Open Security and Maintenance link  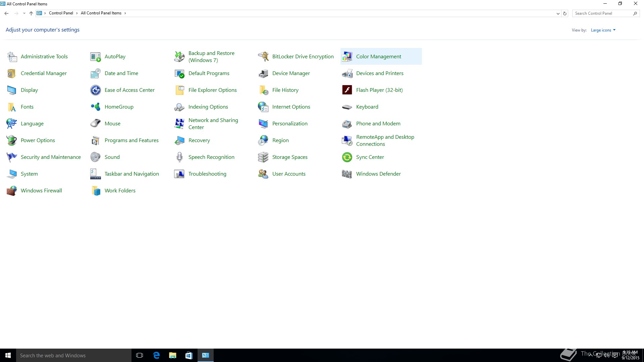[x=51, y=157]
